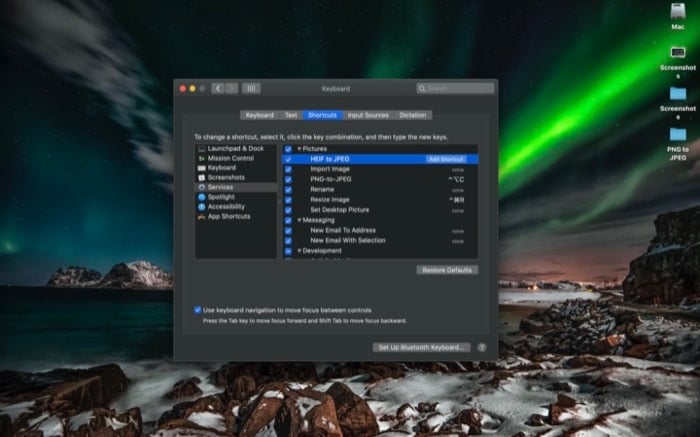The image size is (700, 437).
Task: Show all preferences grid button
Action: (x=251, y=88)
